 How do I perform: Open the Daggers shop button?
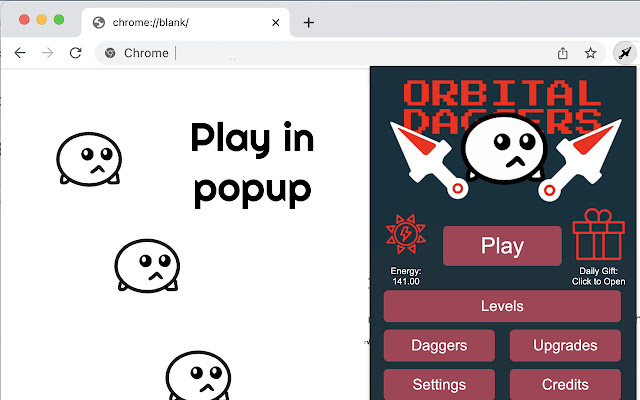coord(439,346)
